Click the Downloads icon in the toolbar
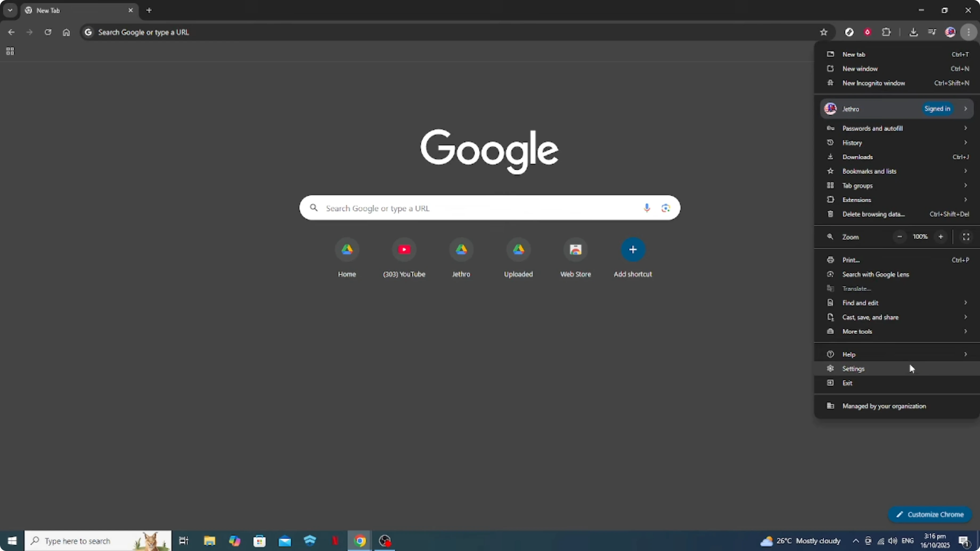This screenshot has height=551, width=980. click(x=914, y=32)
